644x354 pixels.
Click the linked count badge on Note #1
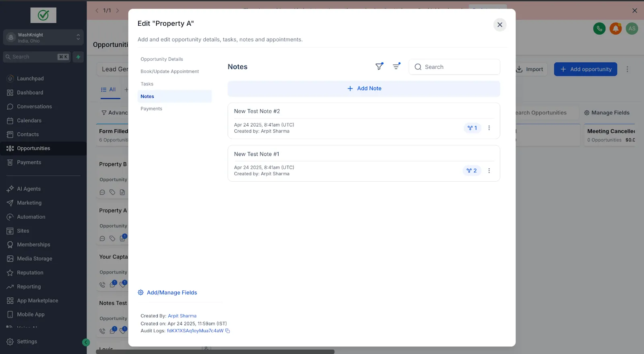(472, 171)
